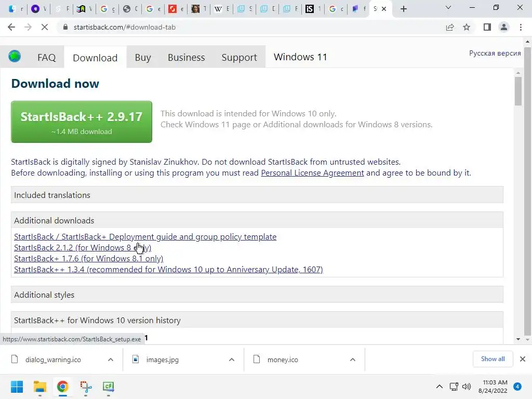Bookmark this page with the star
The image size is (532, 399).
click(467, 27)
